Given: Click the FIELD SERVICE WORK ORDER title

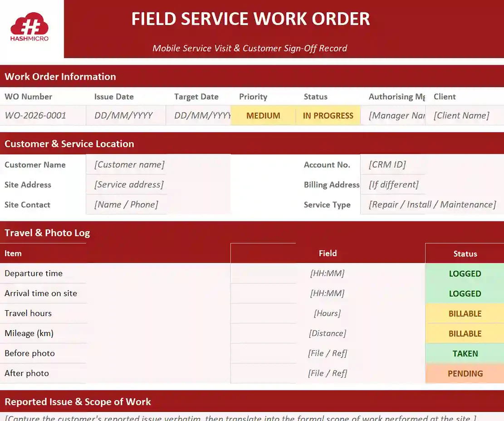Looking at the screenshot, I should tap(251, 19).
